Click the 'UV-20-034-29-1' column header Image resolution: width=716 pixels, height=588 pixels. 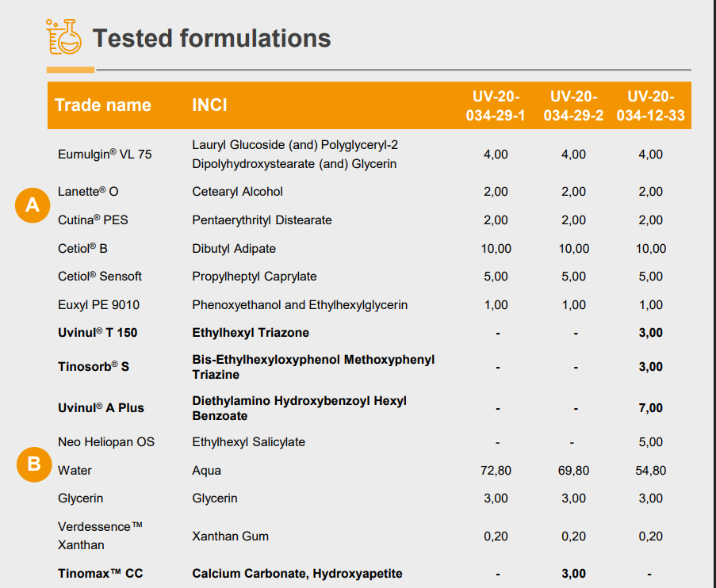[496, 105]
